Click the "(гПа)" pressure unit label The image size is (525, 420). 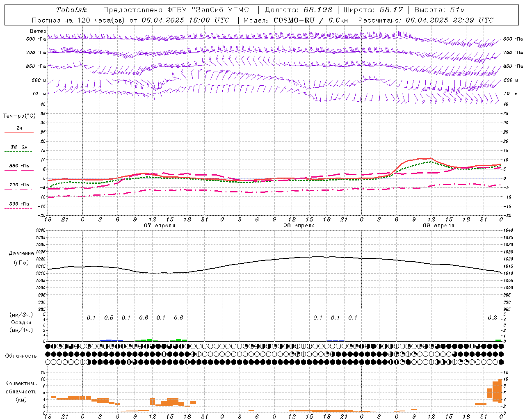tap(21, 263)
